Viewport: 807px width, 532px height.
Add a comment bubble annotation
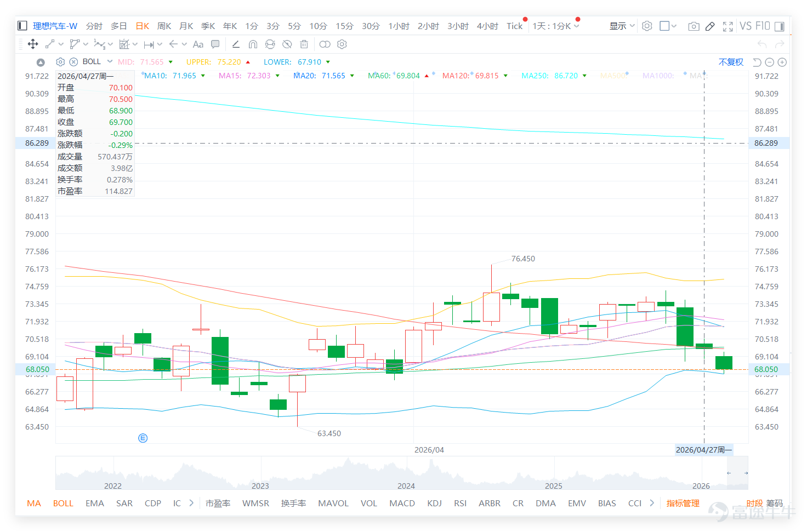(215, 44)
